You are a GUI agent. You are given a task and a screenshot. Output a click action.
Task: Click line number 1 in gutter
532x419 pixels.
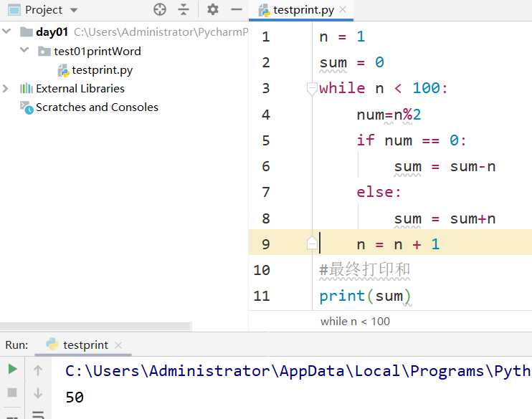(x=266, y=37)
